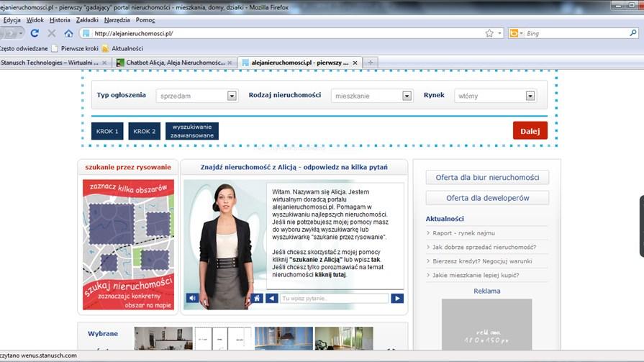The image size is (644, 362).
Task: Switch to the Stanusch Technologies tab
Action: pos(49,63)
